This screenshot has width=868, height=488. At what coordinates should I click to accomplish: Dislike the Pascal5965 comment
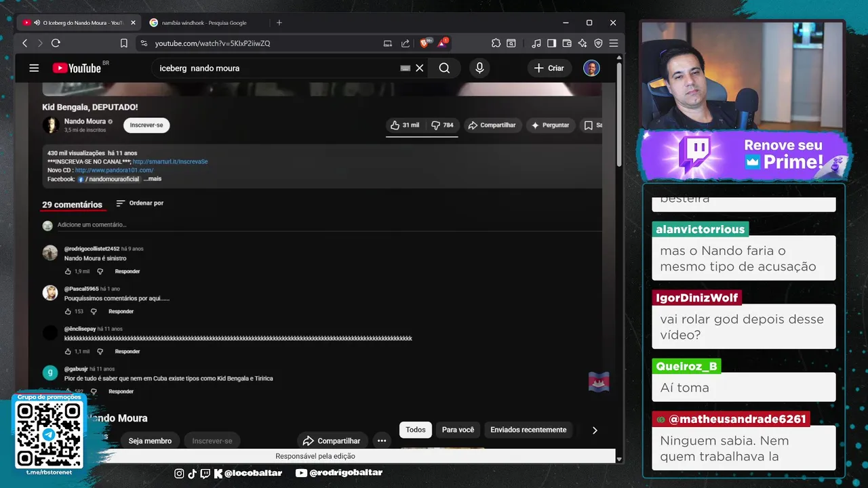(x=94, y=311)
